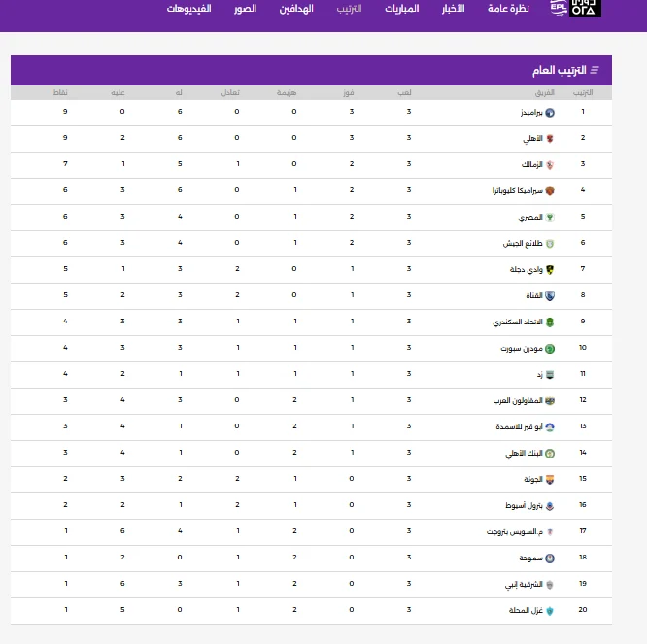Click the مودرن سبورت team crest
647x644 pixels.
[x=550, y=349]
